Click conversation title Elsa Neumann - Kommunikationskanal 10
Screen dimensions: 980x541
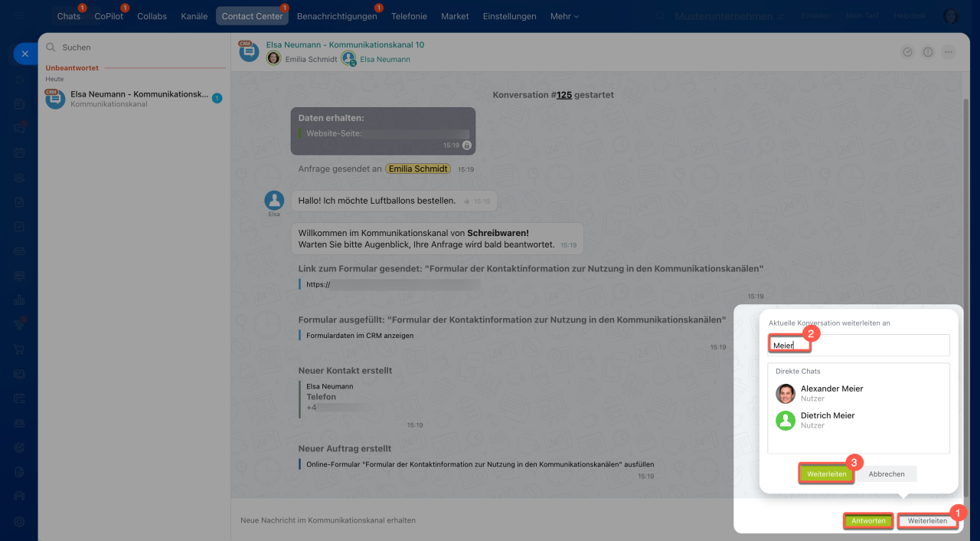point(345,44)
